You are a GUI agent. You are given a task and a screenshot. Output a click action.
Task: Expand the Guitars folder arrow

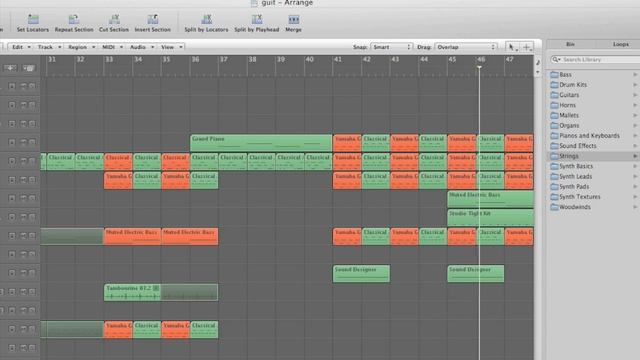coord(635,95)
